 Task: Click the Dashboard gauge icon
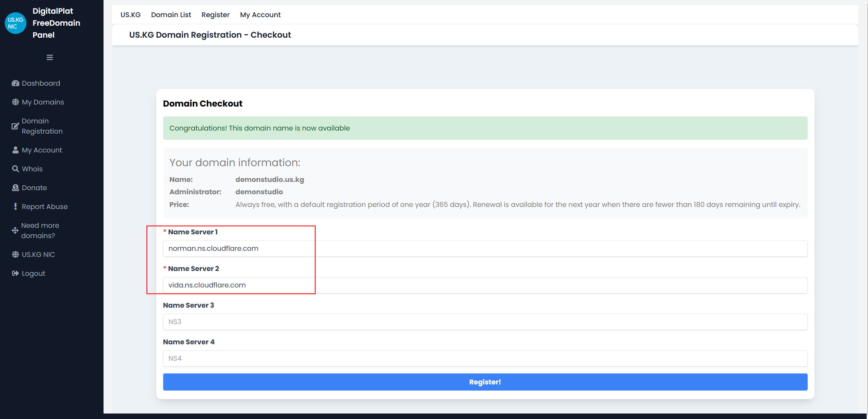(15, 83)
